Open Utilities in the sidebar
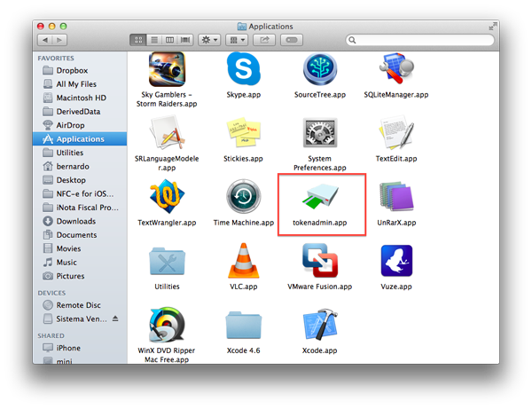 click(80, 153)
